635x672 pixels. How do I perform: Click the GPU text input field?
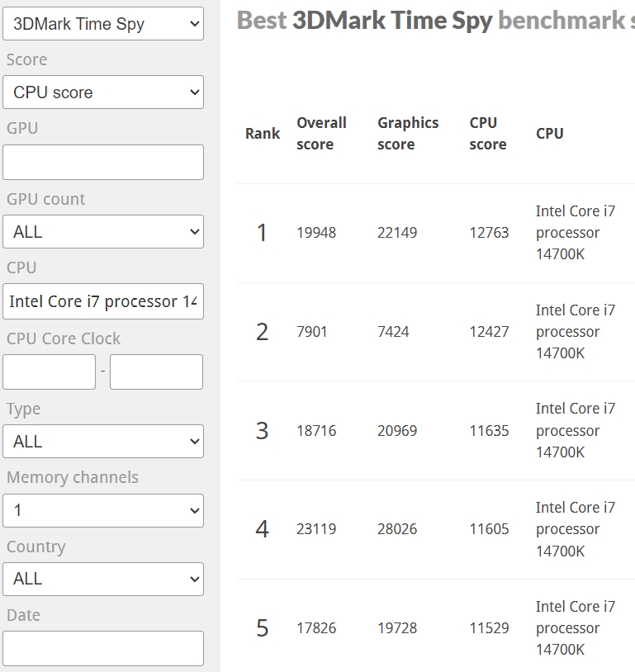(x=103, y=163)
